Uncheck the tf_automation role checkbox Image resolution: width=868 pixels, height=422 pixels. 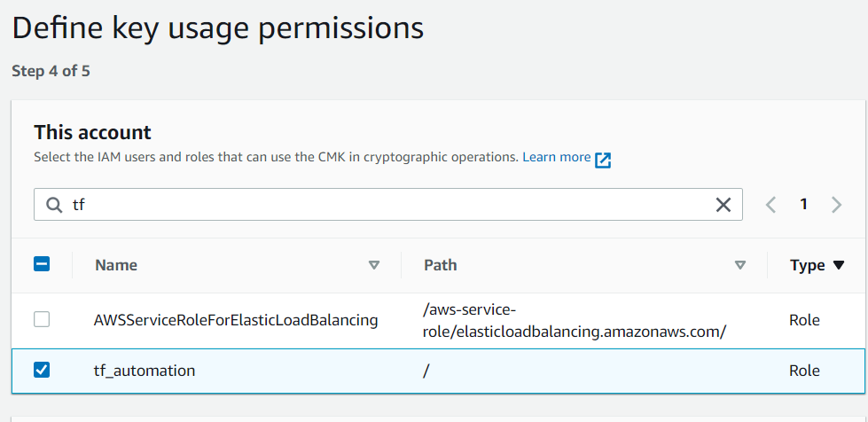(42, 370)
